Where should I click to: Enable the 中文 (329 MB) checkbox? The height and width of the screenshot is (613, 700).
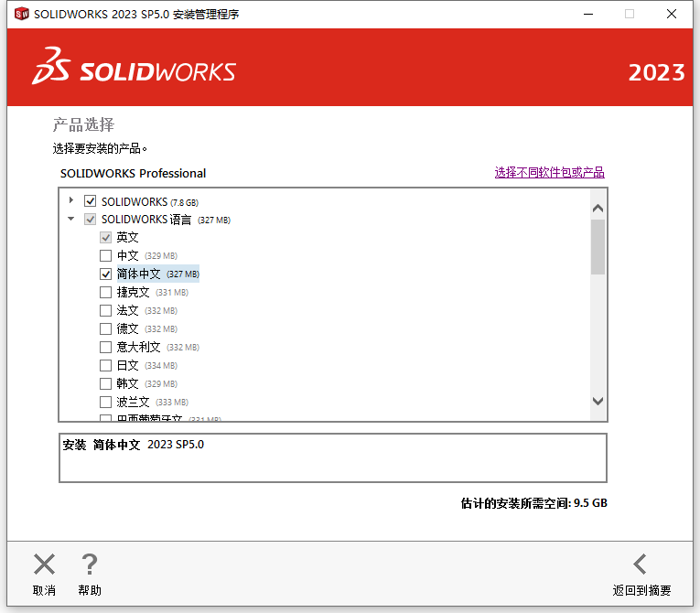tap(106, 255)
